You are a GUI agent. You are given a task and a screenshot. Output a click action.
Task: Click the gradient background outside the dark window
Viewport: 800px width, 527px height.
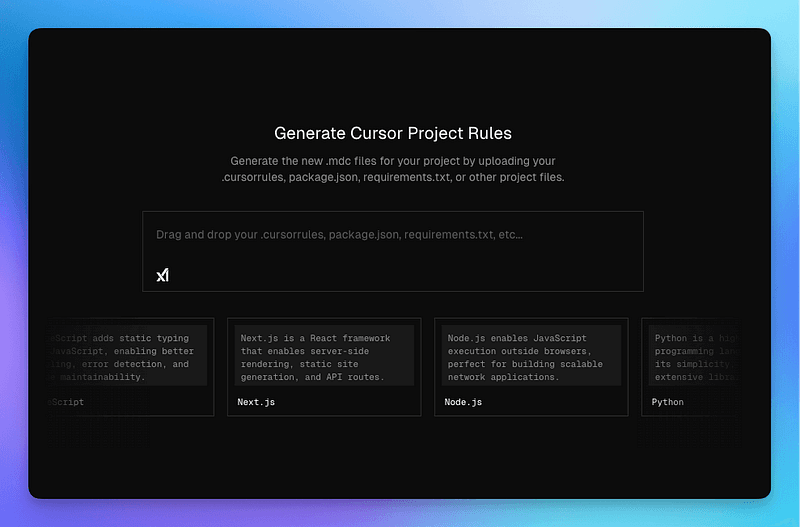tap(400, 512)
